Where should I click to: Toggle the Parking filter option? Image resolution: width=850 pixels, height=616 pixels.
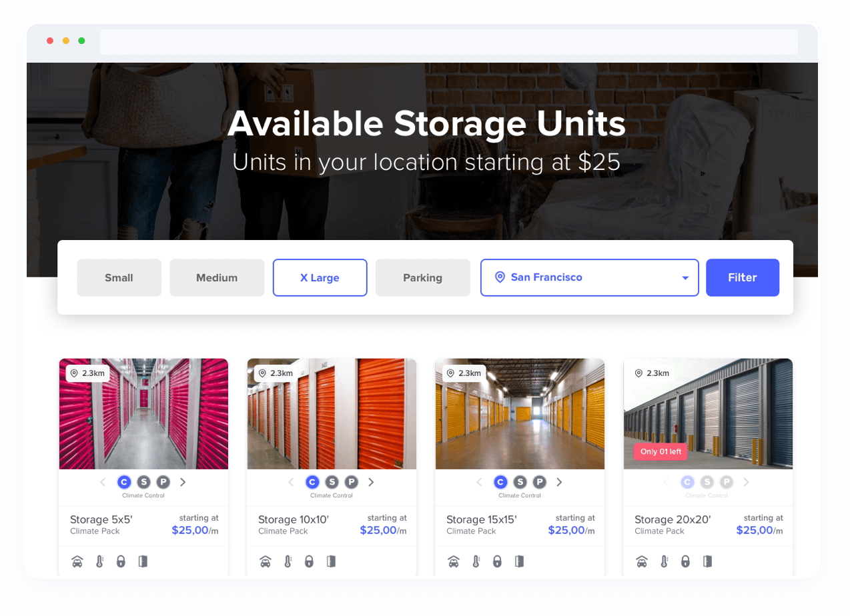(422, 277)
